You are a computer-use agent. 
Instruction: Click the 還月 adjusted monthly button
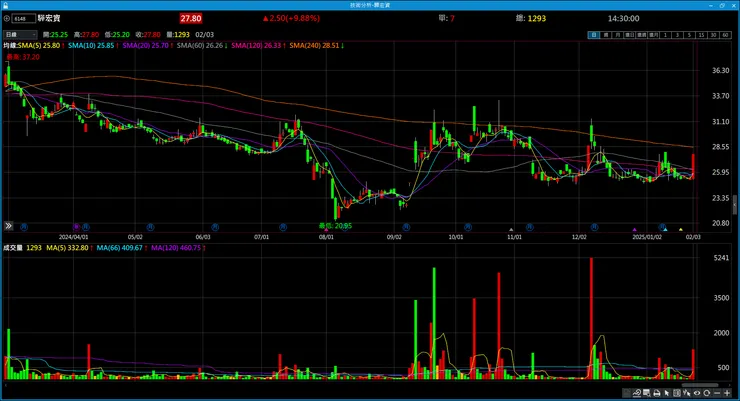[x=653, y=35]
